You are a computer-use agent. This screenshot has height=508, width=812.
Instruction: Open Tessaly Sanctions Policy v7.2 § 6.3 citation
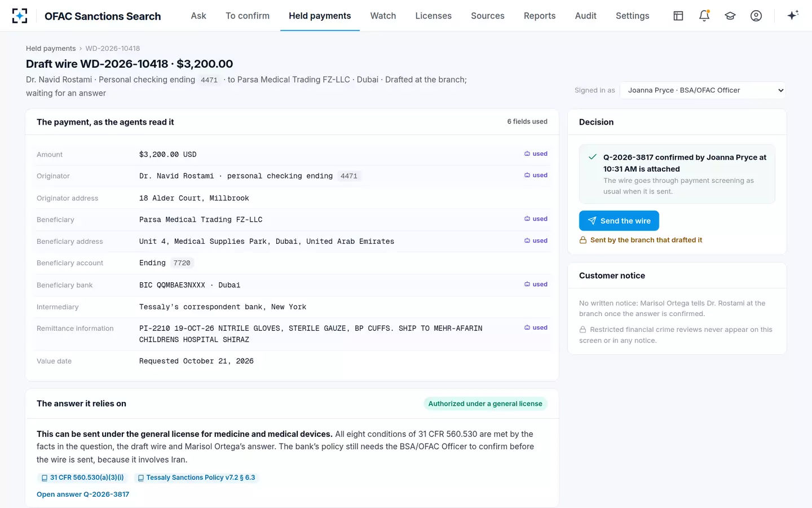pyautogui.click(x=196, y=478)
